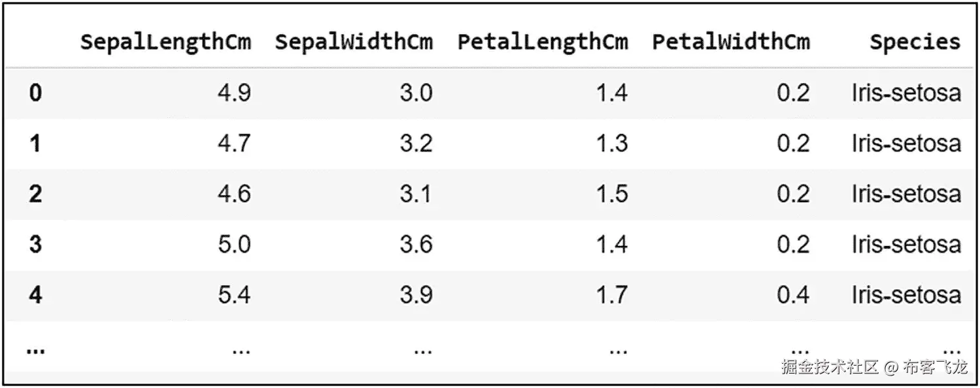This screenshot has width=980, height=388.
Task: Select the 0.4 petal width cell
Action: point(793,295)
